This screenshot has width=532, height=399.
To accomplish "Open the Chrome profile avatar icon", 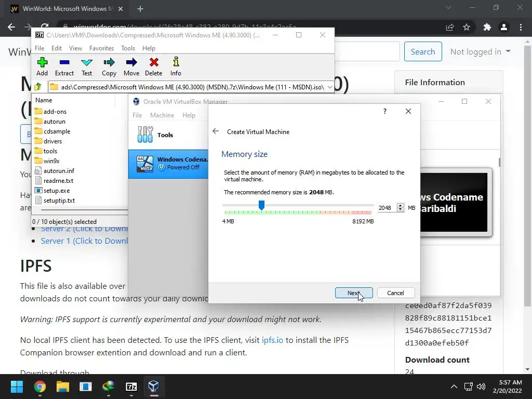I will [504, 27].
